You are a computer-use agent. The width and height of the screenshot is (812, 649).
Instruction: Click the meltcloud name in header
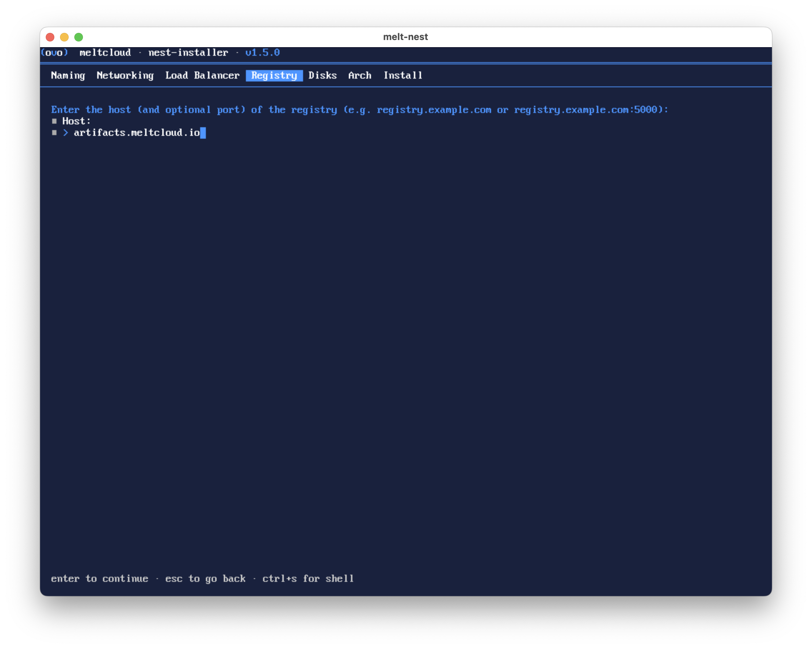tap(105, 53)
